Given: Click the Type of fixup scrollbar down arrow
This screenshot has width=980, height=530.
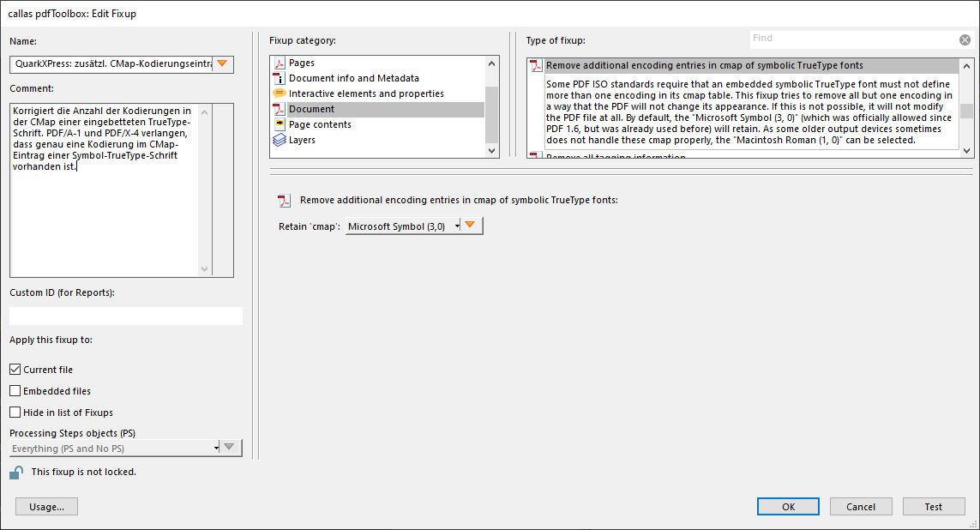Looking at the screenshot, I should point(967,151).
